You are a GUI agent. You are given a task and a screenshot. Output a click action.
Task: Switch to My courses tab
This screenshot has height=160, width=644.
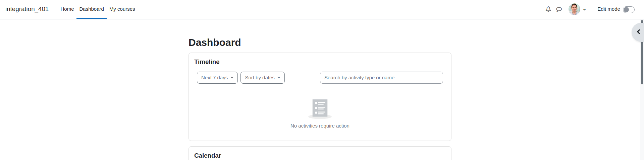tap(122, 9)
